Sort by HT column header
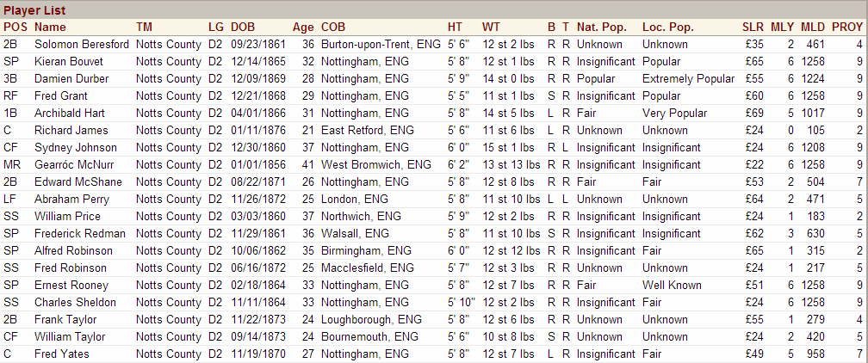 coord(455,28)
